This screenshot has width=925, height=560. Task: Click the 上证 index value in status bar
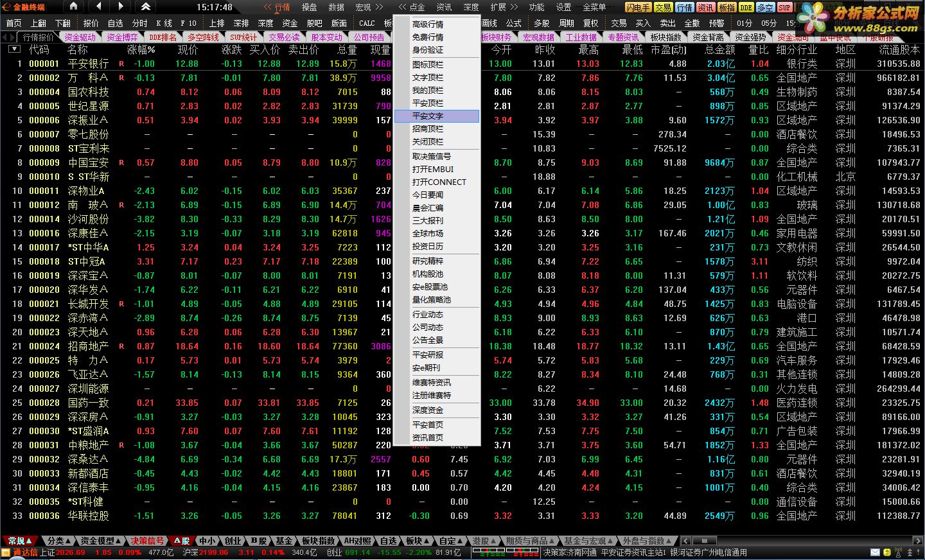pos(71,552)
